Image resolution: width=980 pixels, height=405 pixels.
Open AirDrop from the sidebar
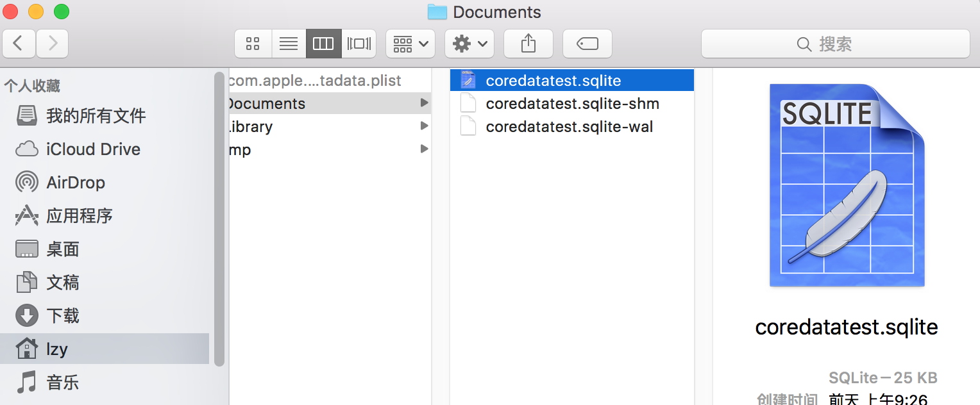(x=75, y=183)
